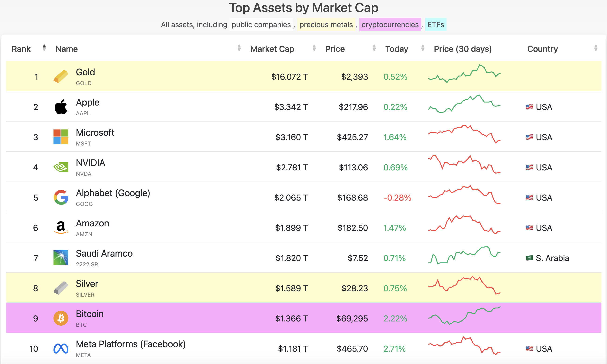Click the Bitcoin logo icon
This screenshot has height=364, width=607.
click(x=61, y=318)
